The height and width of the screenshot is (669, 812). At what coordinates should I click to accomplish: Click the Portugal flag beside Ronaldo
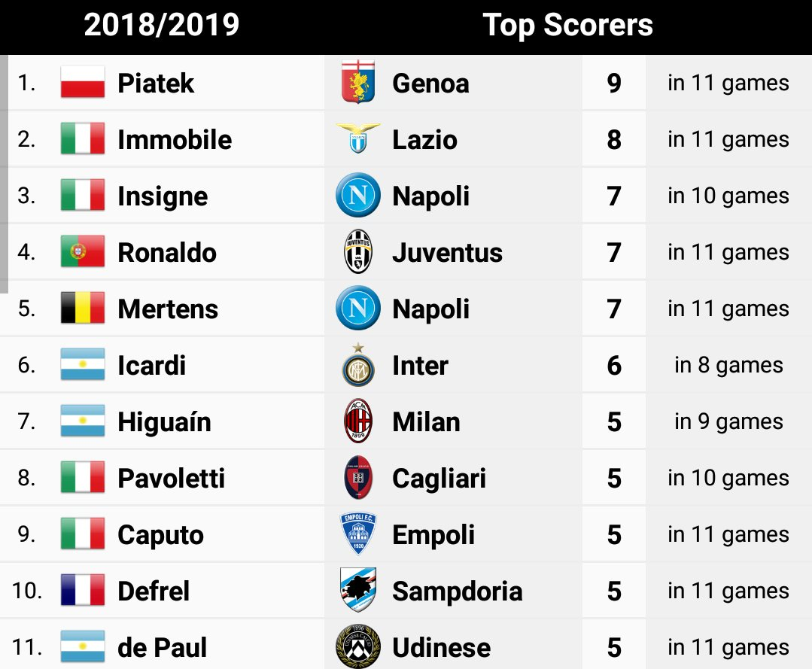(x=82, y=251)
